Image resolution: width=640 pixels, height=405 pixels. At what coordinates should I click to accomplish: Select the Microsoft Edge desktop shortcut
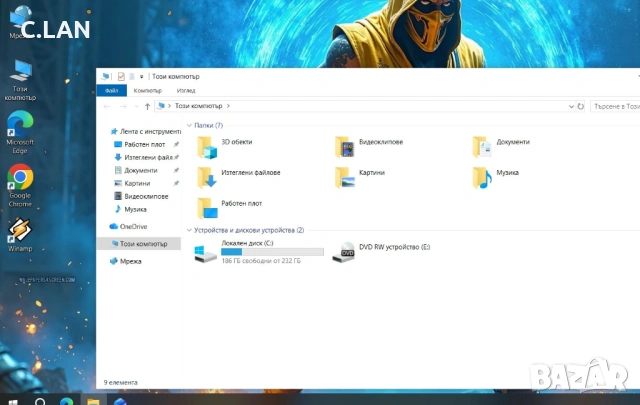(20, 132)
